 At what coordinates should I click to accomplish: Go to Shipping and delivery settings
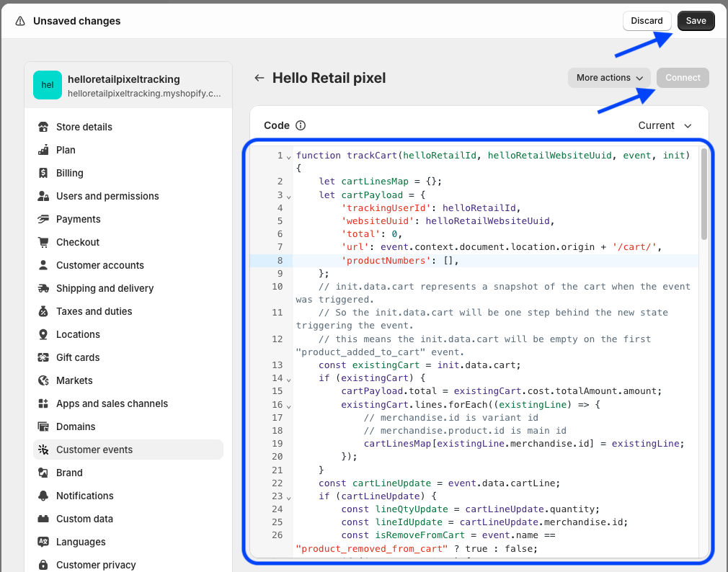tap(105, 288)
